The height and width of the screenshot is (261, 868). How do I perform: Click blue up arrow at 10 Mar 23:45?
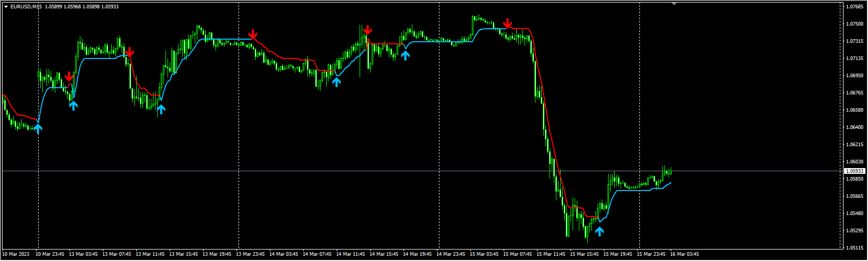click(x=38, y=128)
